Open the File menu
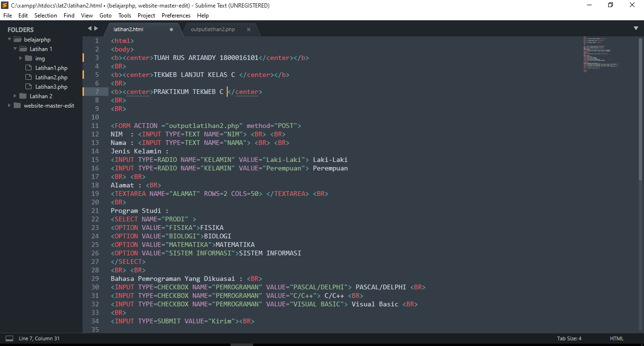Screen dimensions: 644x346 pyautogui.click(x=8, y=16)
